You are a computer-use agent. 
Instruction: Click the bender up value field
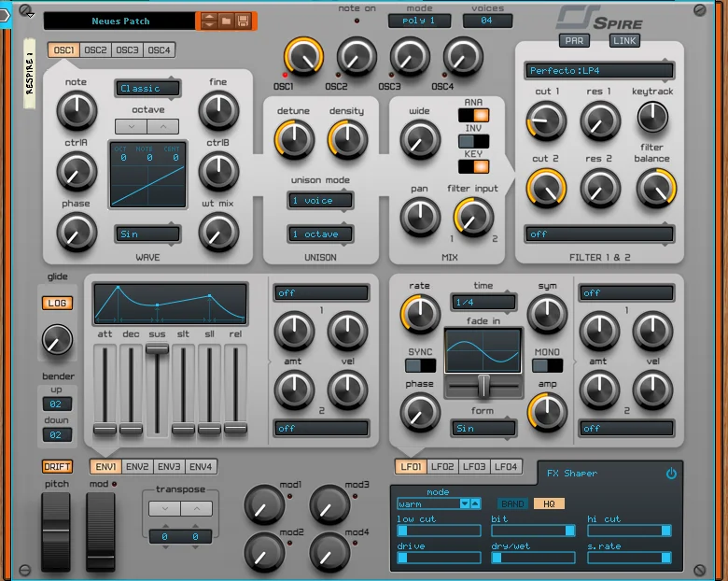coord(56,404)
